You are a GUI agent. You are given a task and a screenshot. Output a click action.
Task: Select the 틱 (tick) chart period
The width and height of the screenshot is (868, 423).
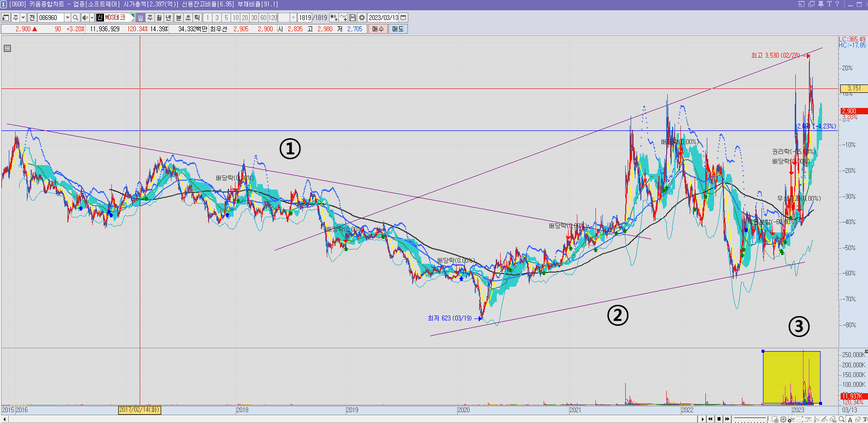tap(197, 18)
